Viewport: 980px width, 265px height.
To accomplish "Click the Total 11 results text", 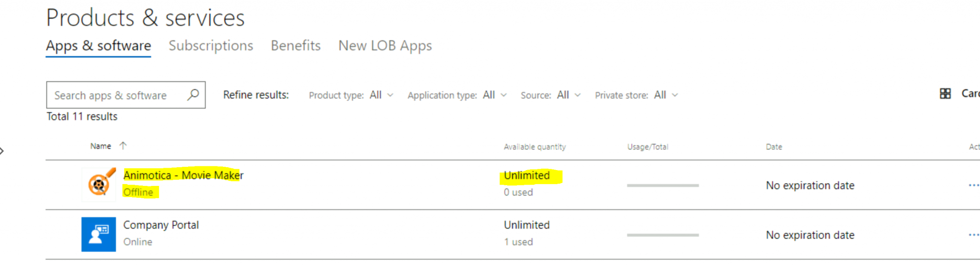I will (82, 116).
